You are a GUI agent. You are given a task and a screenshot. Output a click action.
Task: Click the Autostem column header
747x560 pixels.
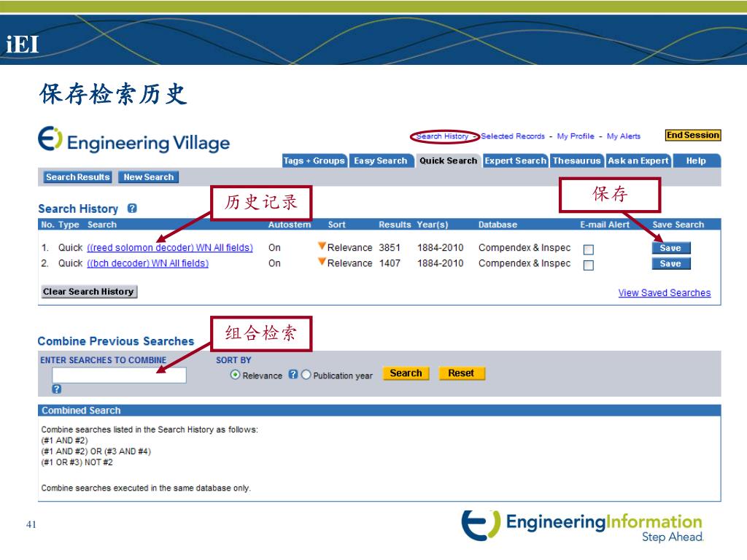(290, 225)
